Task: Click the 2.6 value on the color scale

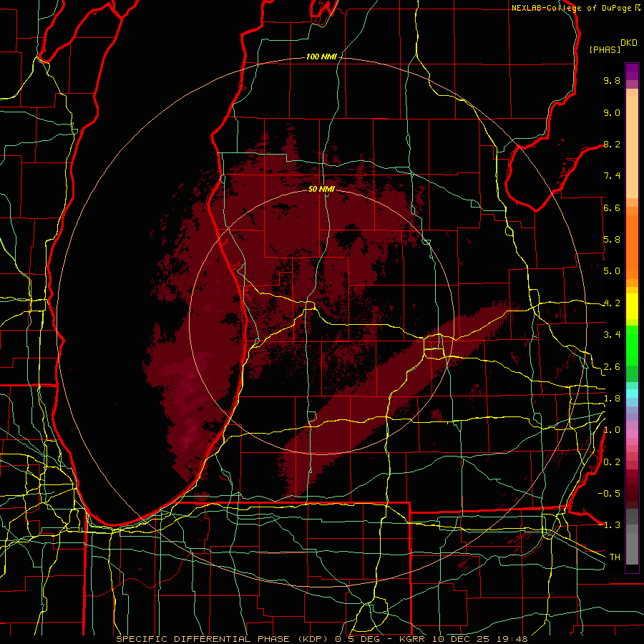Action: pos(612,367)
